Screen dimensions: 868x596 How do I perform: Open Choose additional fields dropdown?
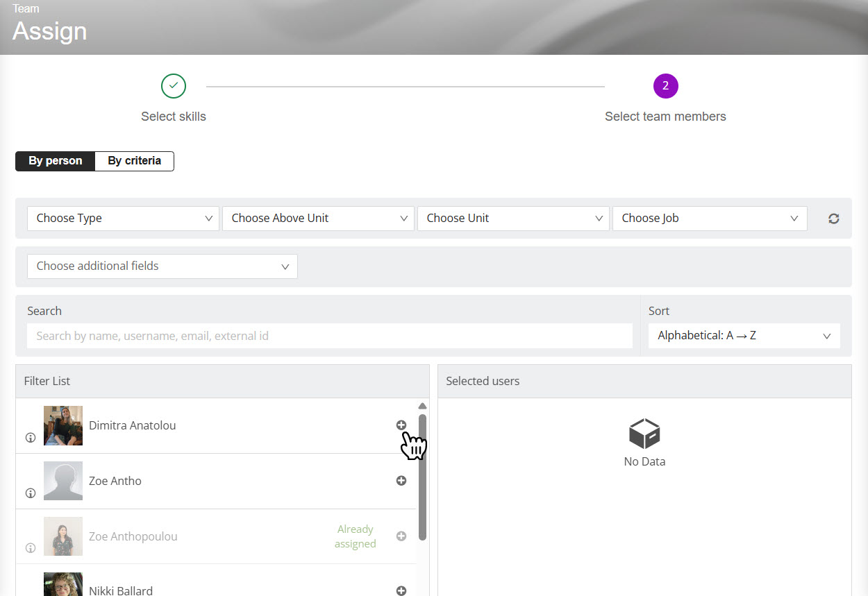pyautogui.click(x=162, y=266)
